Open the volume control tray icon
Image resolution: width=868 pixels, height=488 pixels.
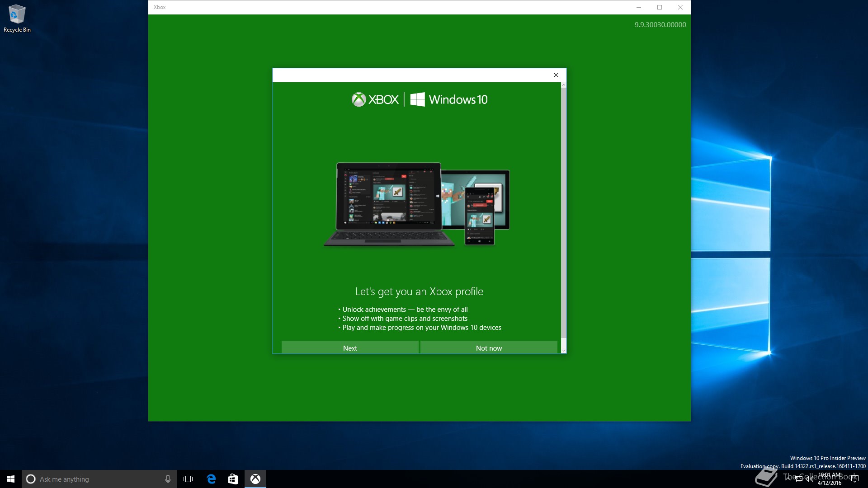click(x=810, y=479)
